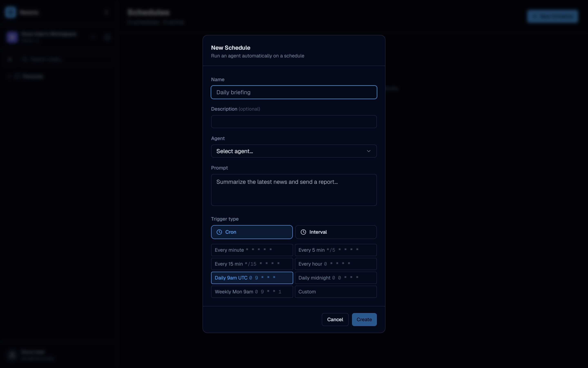Click the Cancel button
Image resolution: width=588 pixels, height=368 pixels.
click(x=335, y=320)
